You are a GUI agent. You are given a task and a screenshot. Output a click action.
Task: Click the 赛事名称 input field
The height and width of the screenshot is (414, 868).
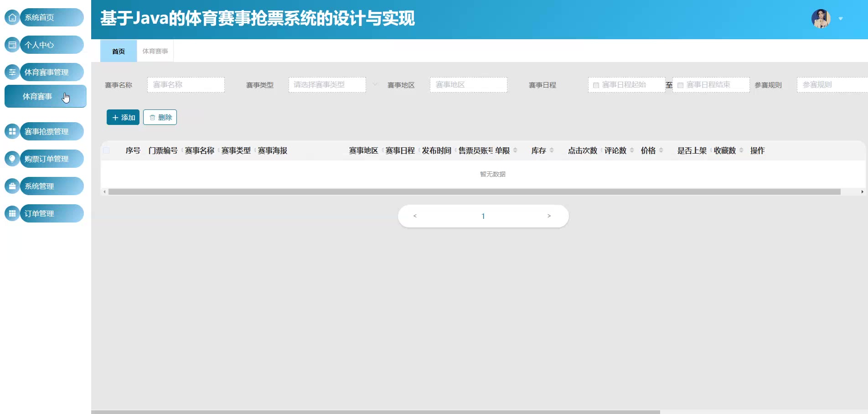pyautogui.click(x=186, y=85)
